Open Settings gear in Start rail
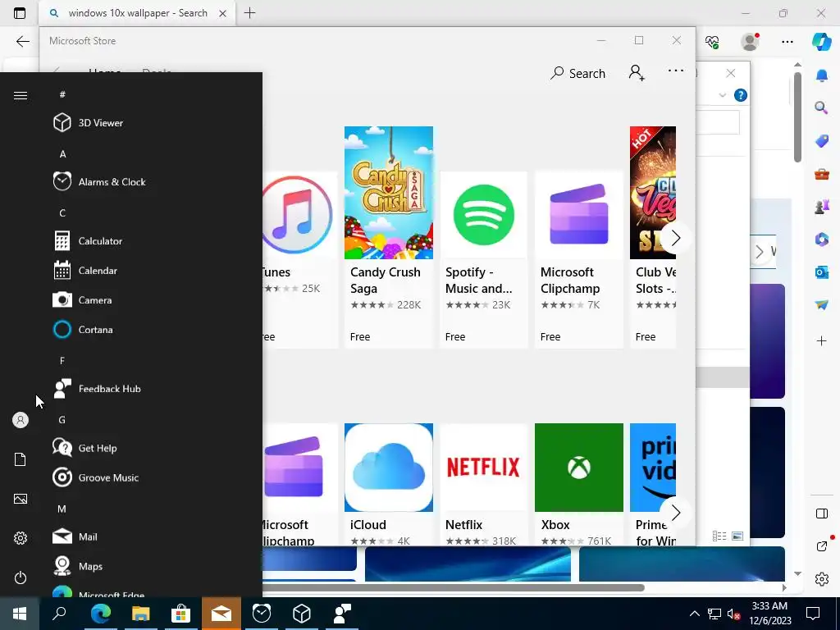Viewport: 840px width, 630px height. click(x=21, y=538)
